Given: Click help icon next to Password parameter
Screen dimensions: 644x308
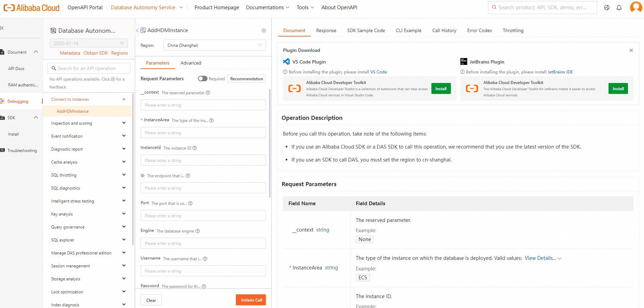Looking at the screenshot, I should coord(204,286).
